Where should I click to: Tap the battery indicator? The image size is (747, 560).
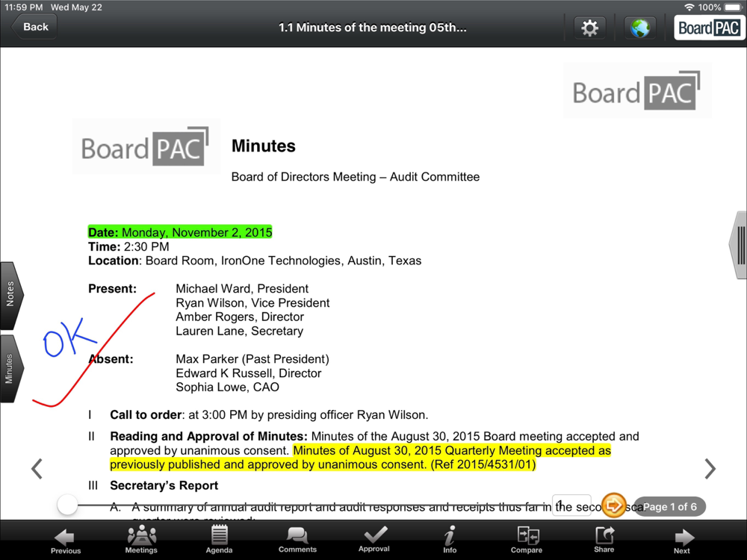point(734,7)
